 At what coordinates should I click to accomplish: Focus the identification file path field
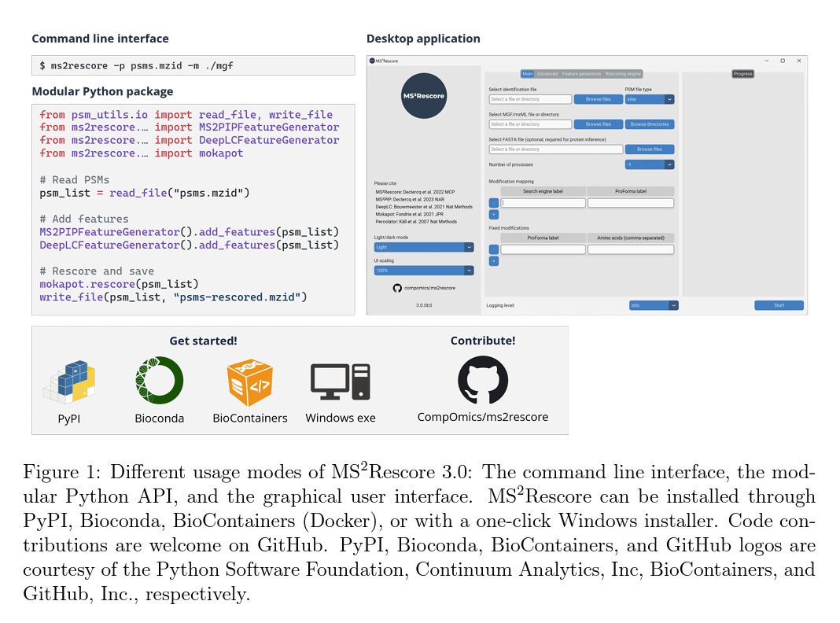point(530,99)
